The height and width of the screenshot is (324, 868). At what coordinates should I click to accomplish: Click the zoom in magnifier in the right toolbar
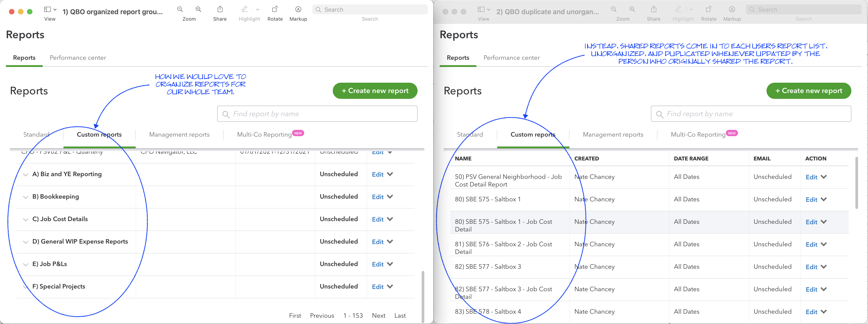click(x=632, y=9)
